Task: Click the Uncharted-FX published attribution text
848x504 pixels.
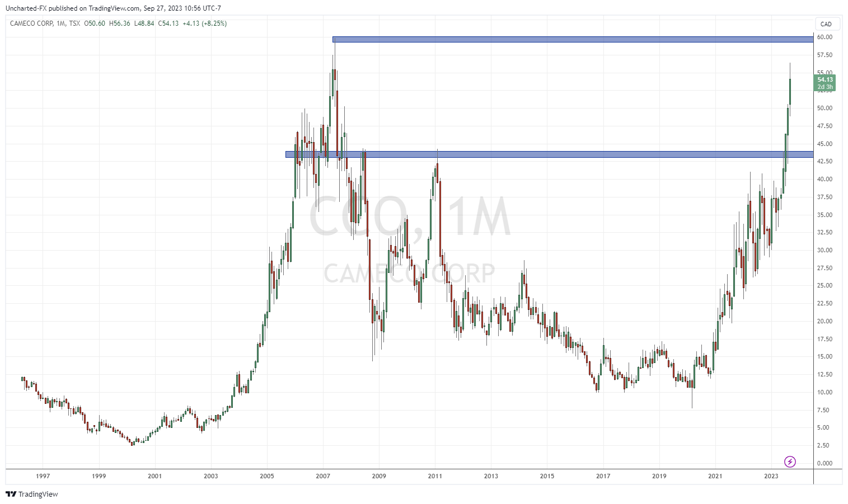Action: (114, 8)
